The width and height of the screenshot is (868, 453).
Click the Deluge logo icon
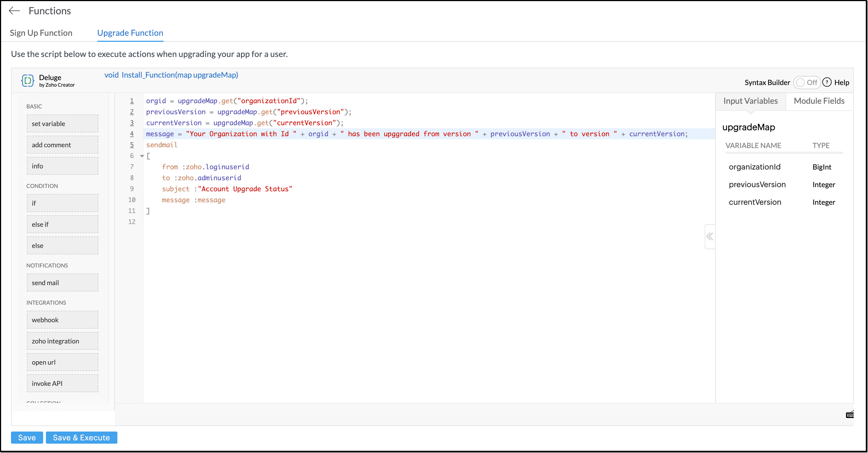pos(28,81)
